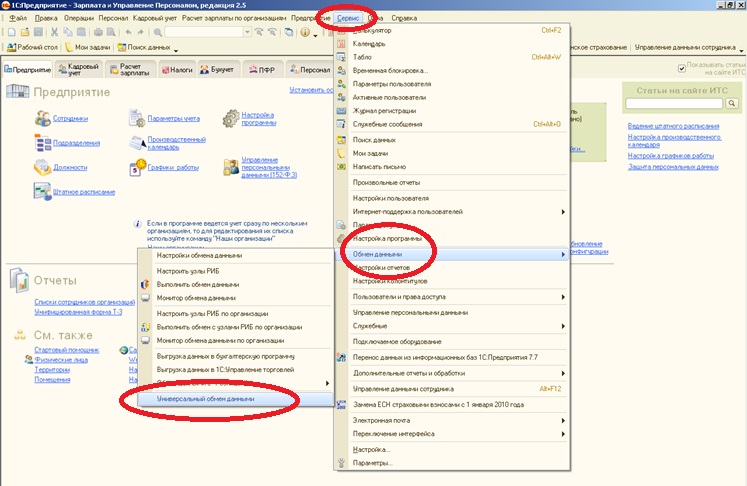Open Списки сотрудников организаций report link

pos(84,302)
